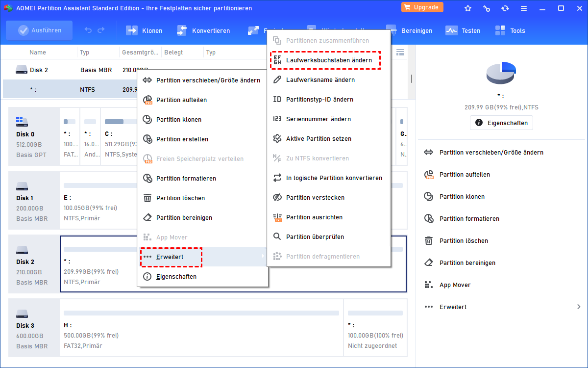Choose 'Partition erstellen' in context menu
The width and height of the screenshot is (588, 368).
(202, 139)
